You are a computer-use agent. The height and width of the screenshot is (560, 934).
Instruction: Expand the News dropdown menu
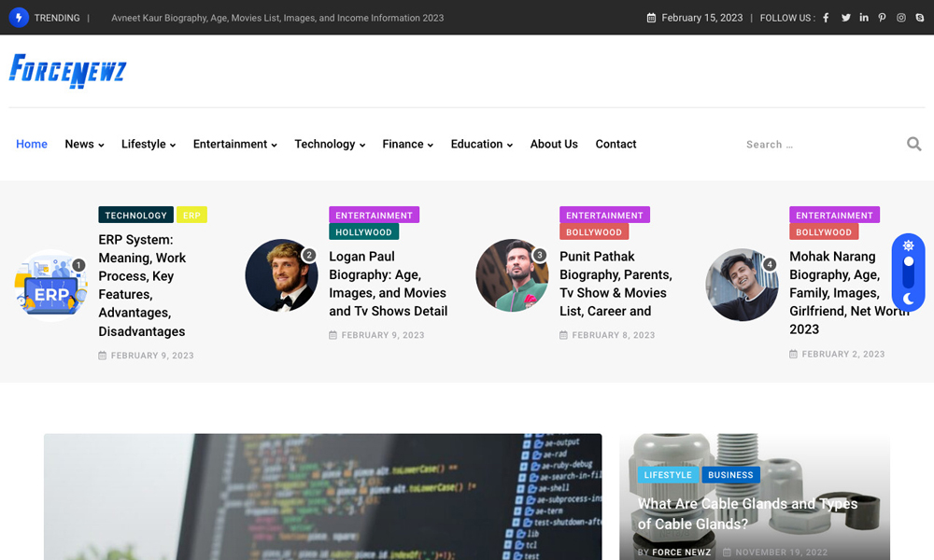click(84, 144)
